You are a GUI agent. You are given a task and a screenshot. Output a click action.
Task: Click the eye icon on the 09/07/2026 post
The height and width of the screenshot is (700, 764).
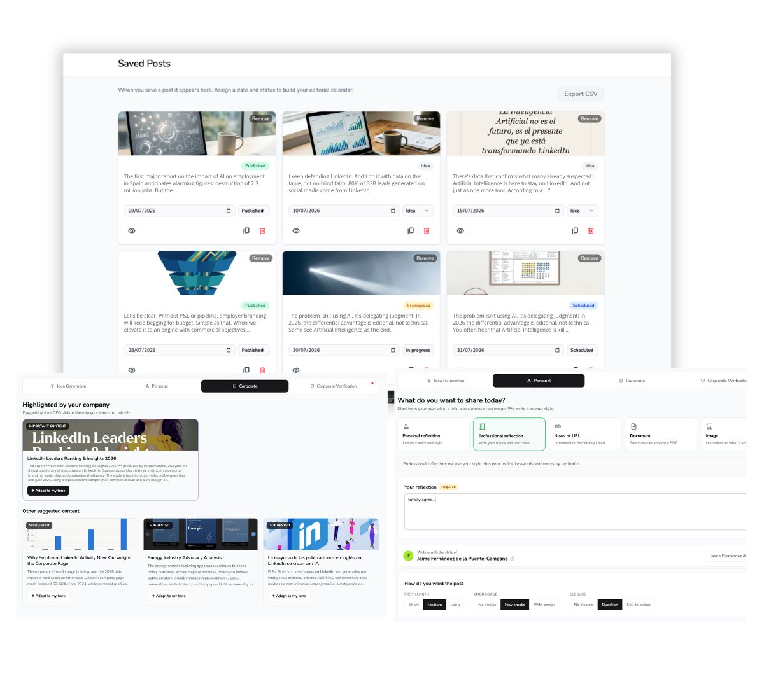pyautogui.click(x=132, y=230)
